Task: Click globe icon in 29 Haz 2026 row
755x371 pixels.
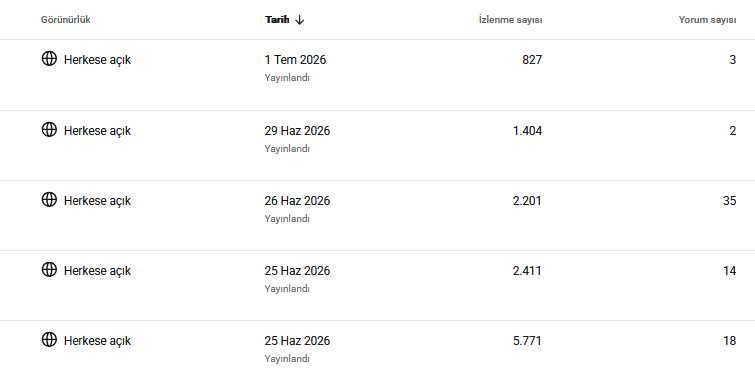Action: pyautogui.click(x=49, y=129)
